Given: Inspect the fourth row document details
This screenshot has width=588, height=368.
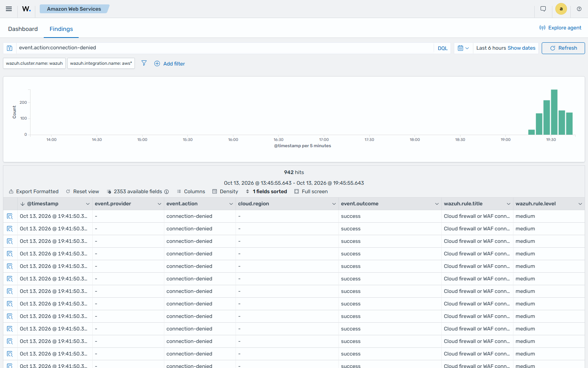Looking at the screenshot, I should pyautogui.click(x=10, y=254).
